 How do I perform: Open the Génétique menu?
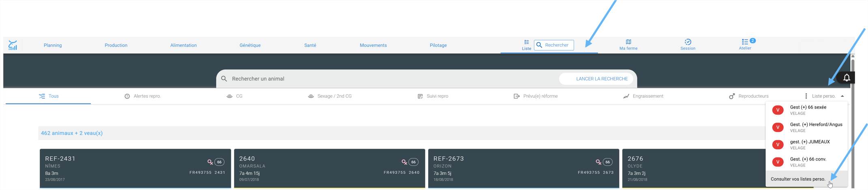[250, 45]
